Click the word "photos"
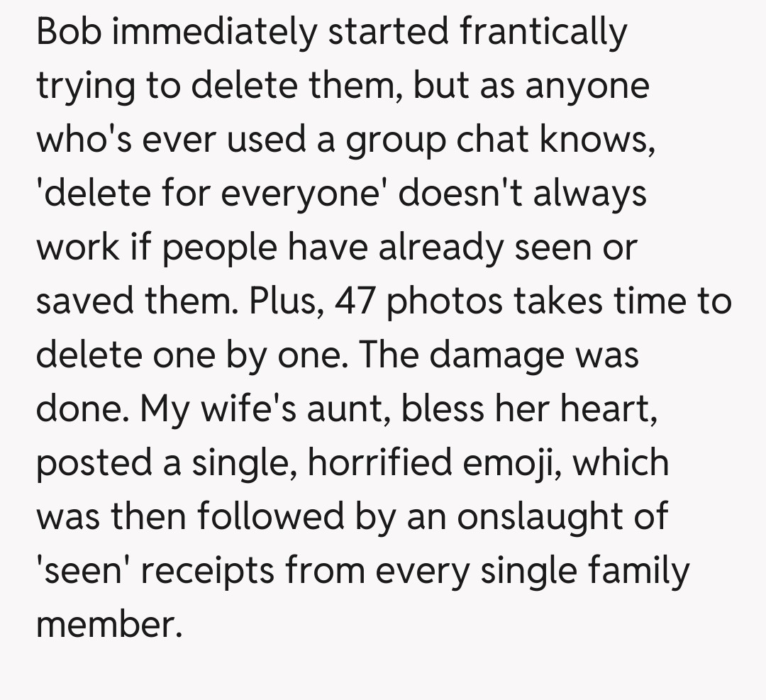The height and width of the screenshot is (700, 766). [x=445, y=302]
